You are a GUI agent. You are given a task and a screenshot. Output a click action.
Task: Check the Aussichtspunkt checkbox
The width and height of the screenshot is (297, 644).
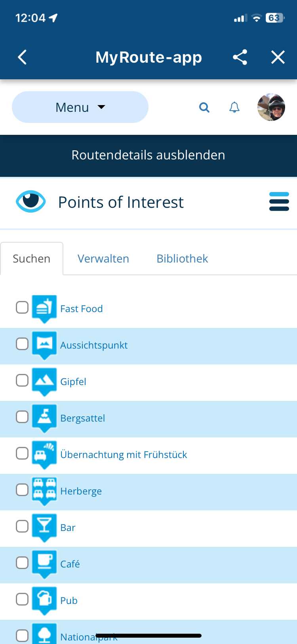pos(22,344)
